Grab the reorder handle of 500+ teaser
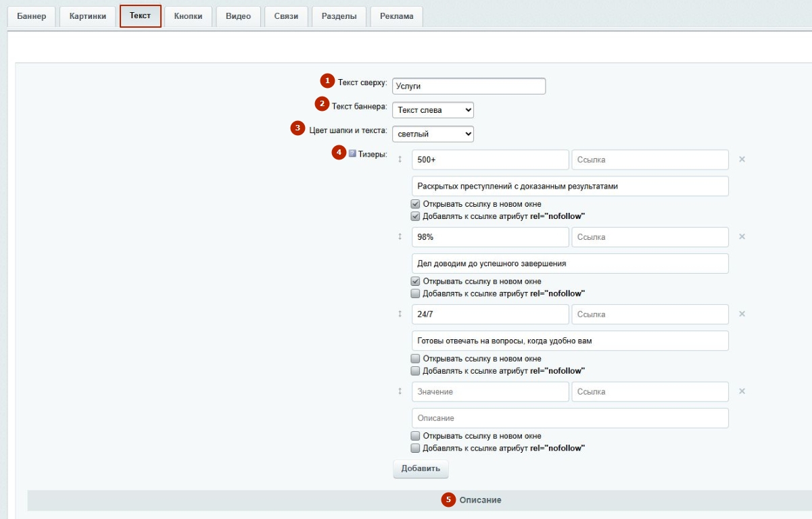 point(400,159)
